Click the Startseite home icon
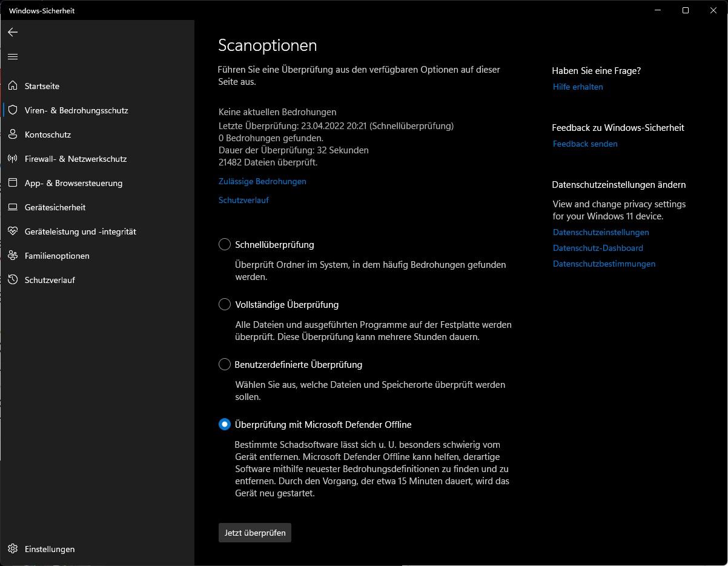The height and width of the screenshot is (566, 728). click(x=13, y=86)
